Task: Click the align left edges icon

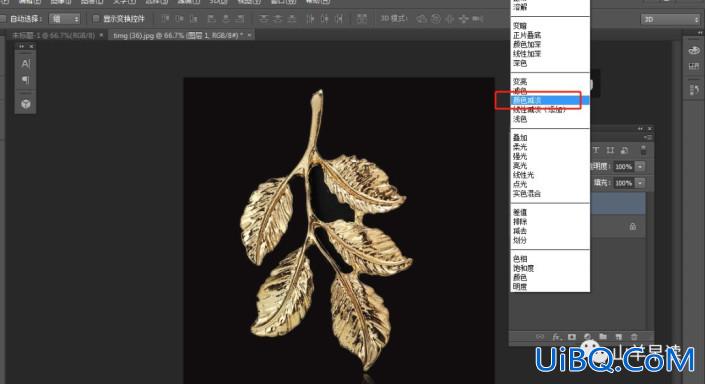Action: click(211, 19)
